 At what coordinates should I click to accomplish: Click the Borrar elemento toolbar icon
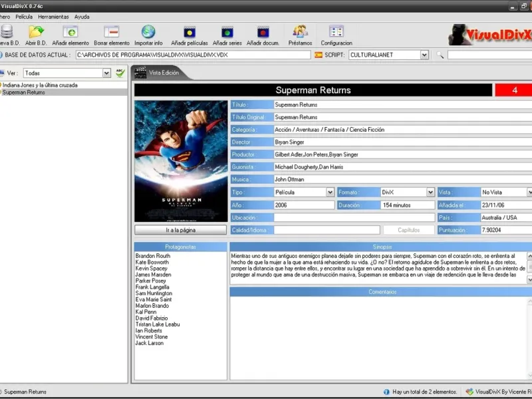(x=112, y=32)
